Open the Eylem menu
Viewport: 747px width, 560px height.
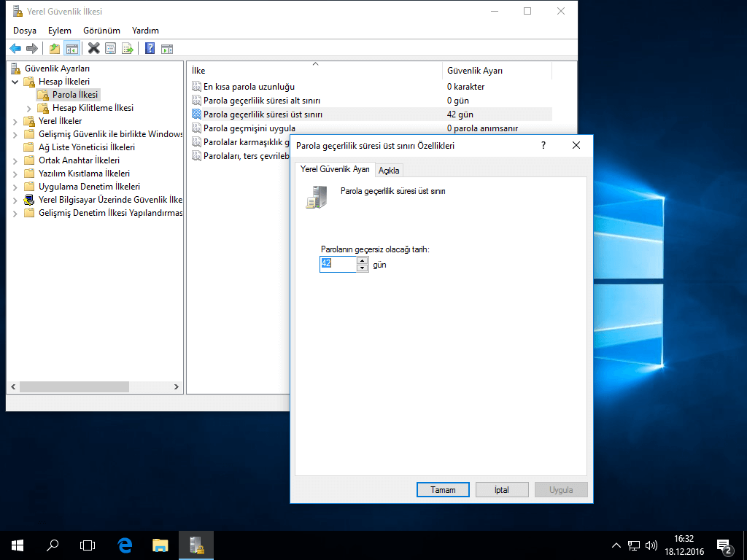click(60, 31)
